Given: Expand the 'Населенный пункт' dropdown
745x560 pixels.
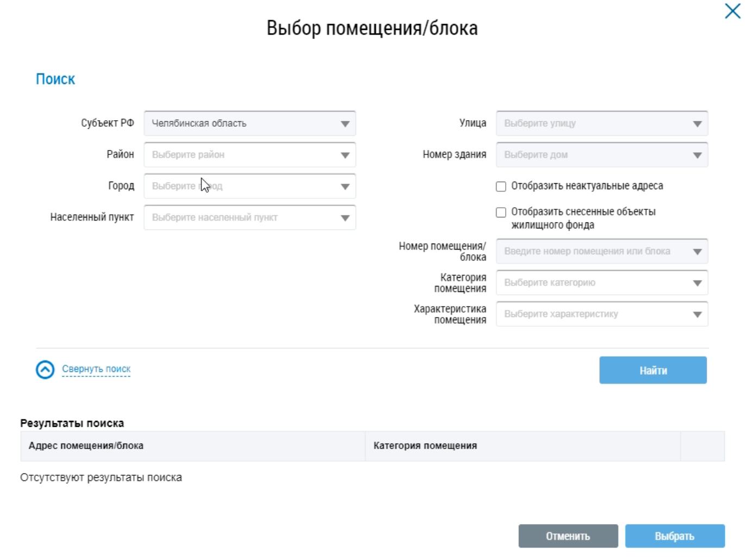Looking at the screenshot, I should coord(345,218).
